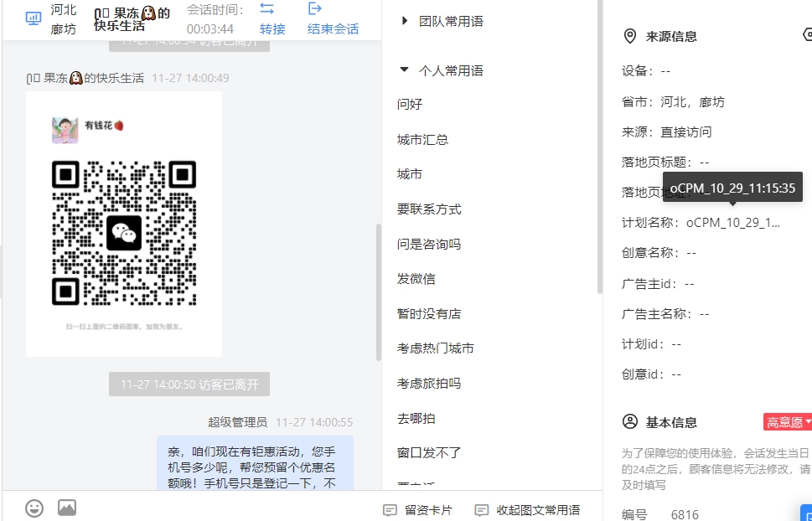Click the 创意名称 field row
The width and height of the screenshot is (812, 521).
click(659, 253)
